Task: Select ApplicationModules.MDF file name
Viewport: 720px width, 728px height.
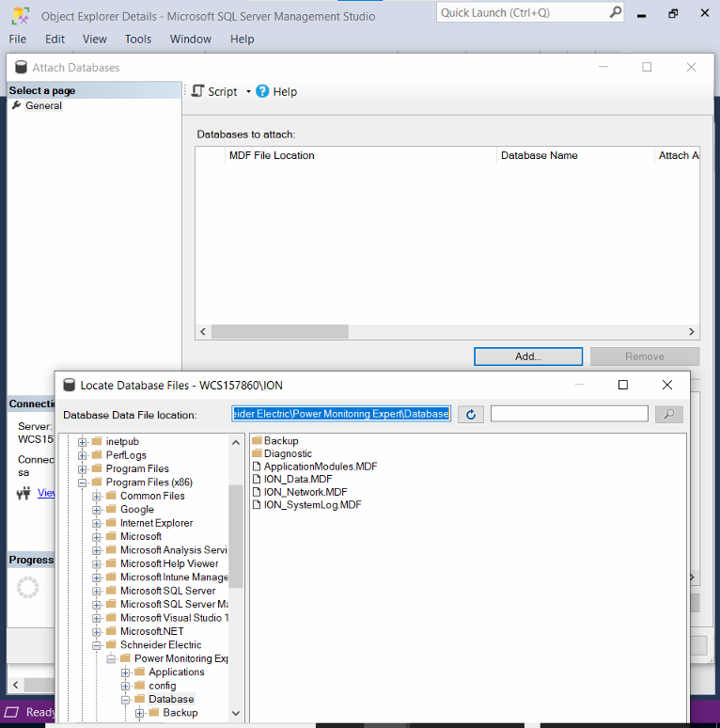Action: point(321,467)
